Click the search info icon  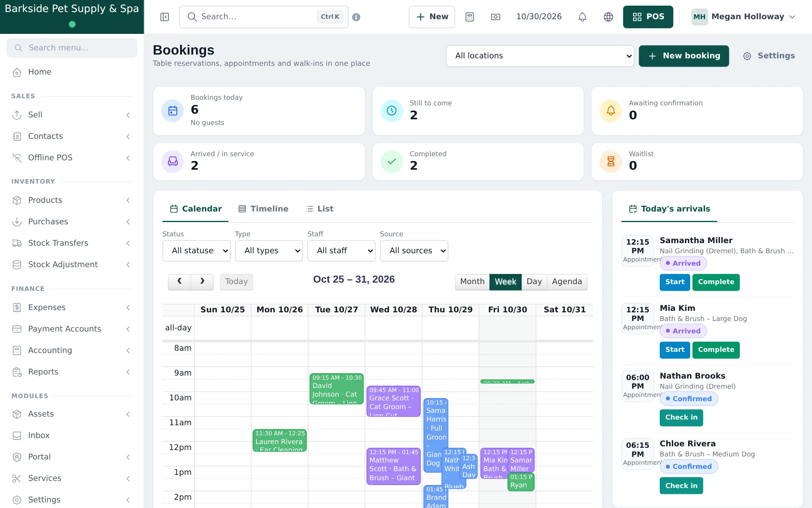(x=356, y=17)
